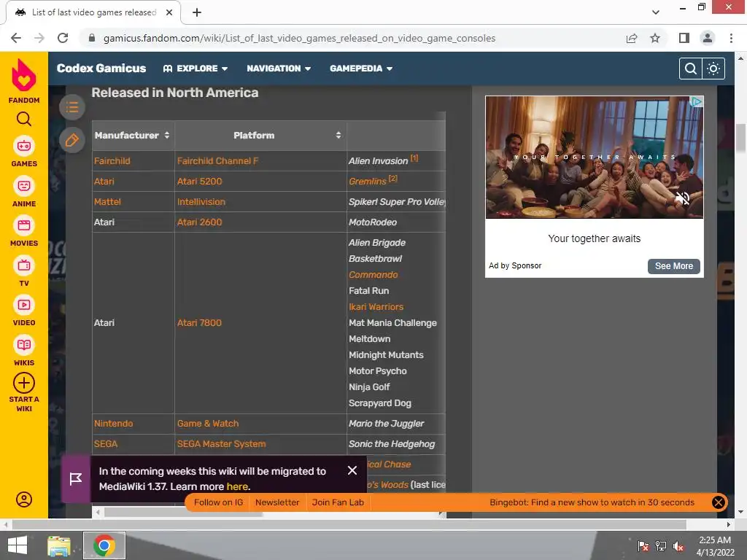Click the wiki search magnifier in header
The width and height of the screenshot is (747, 560).
click(691, 69)
